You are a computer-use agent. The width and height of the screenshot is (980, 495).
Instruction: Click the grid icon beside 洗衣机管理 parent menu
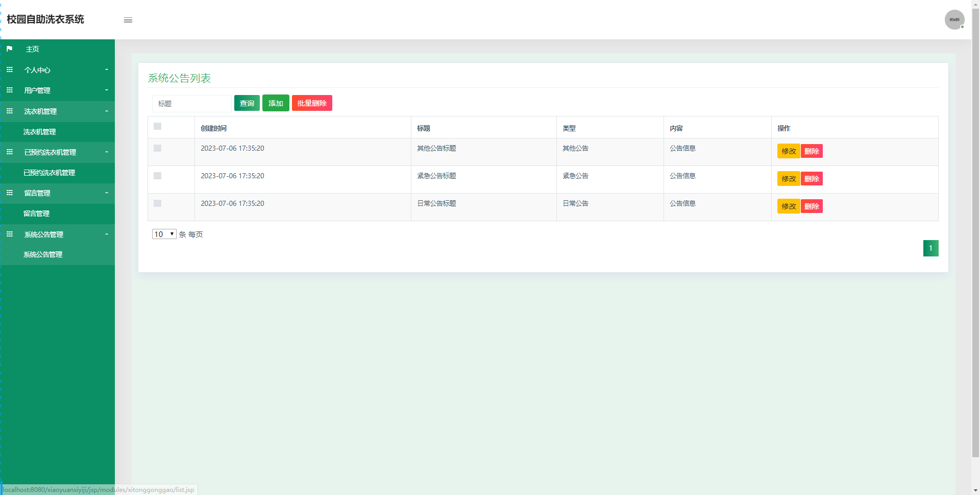click(9, 111)
